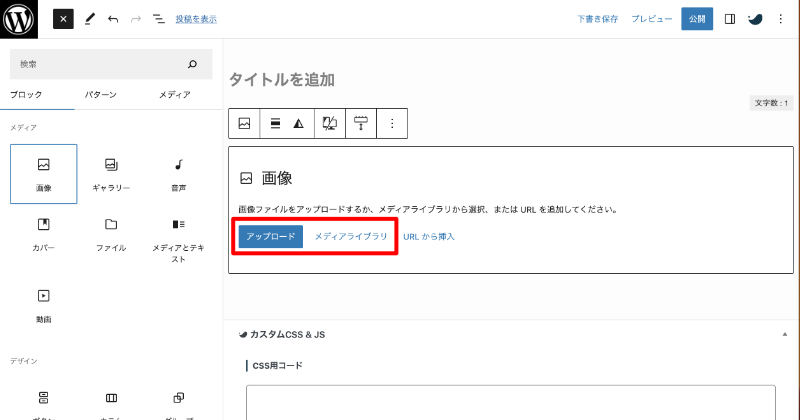Select the pencil edit tool

[89, 19]
